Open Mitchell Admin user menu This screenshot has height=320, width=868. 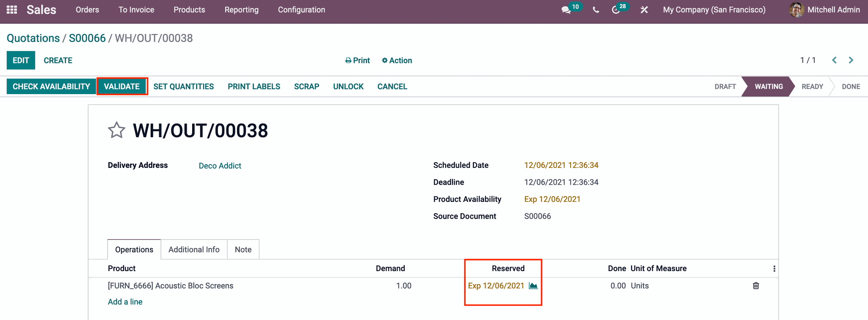(x=825, y=10)
